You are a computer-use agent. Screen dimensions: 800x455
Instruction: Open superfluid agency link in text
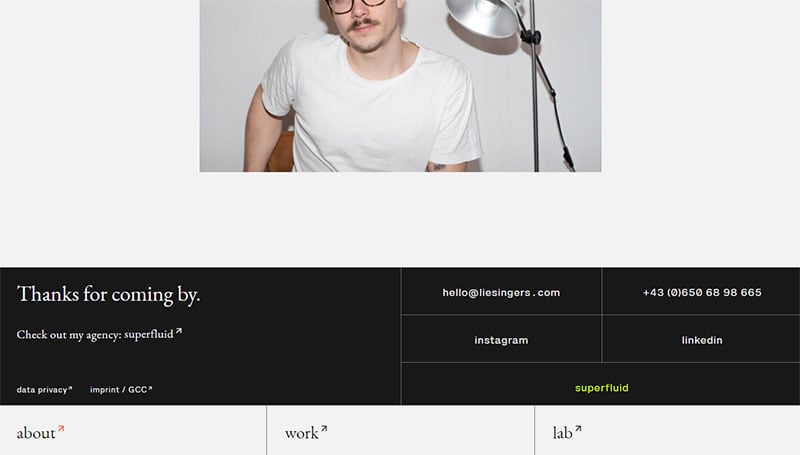[148, 334]
